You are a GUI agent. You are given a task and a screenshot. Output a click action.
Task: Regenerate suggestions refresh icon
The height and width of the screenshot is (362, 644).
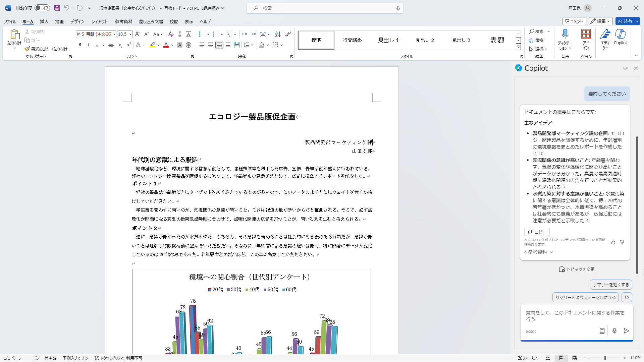627,297
